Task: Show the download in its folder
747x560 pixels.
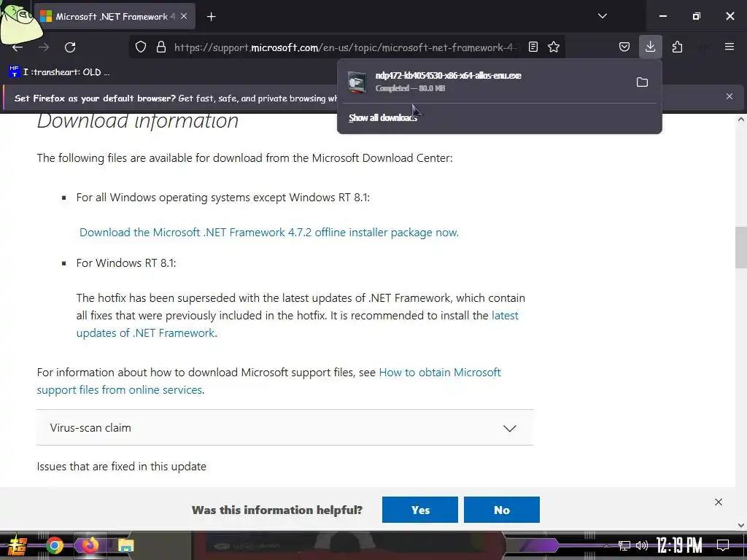Action: click(x=642, y=82)
